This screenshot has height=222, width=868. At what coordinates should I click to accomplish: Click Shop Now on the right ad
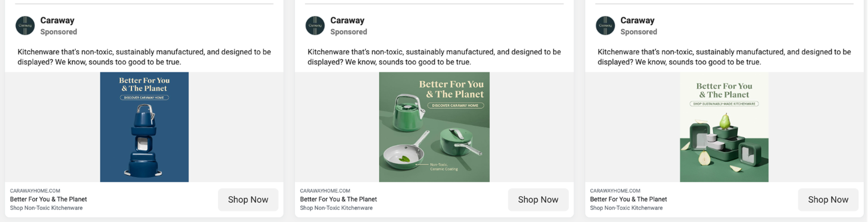828,199
